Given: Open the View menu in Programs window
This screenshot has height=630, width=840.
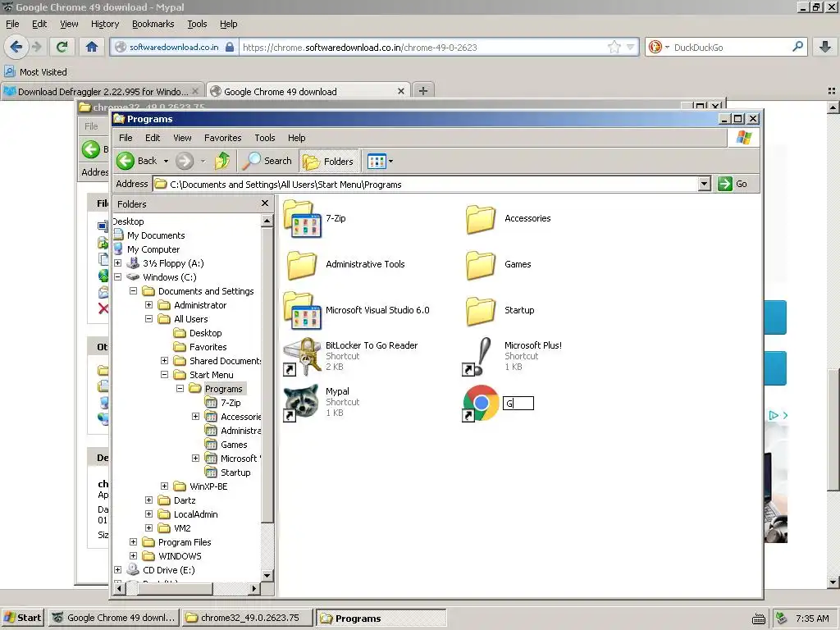Looking at the screenshot, I should pos(182,138).
